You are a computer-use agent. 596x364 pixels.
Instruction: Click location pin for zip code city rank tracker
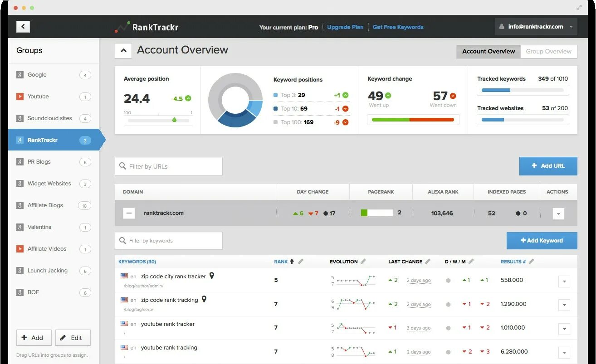(211, 276)
